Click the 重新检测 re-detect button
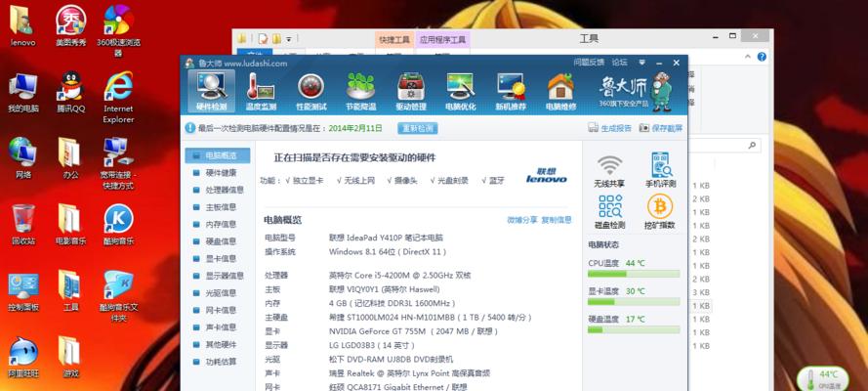Screen dimensions: 868x391 418,128
